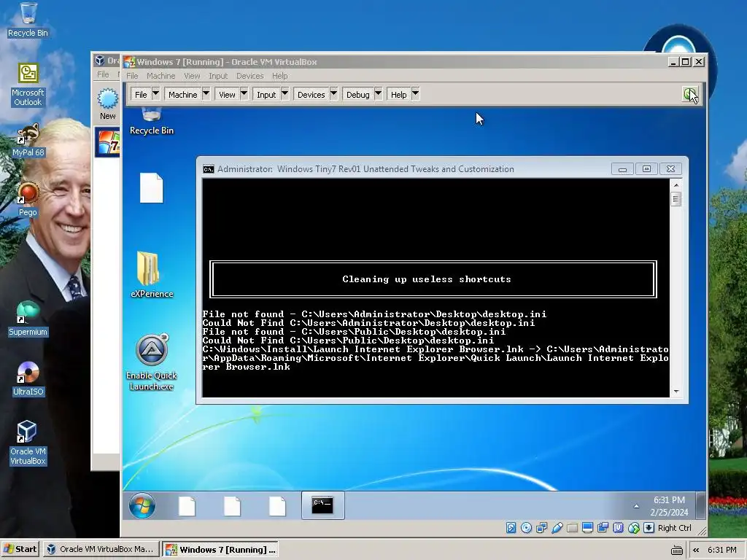Viewport: 747px width, 560px height.
Task: Open the Devices menu in the VM window menu bar
Action: pos(249,76)
